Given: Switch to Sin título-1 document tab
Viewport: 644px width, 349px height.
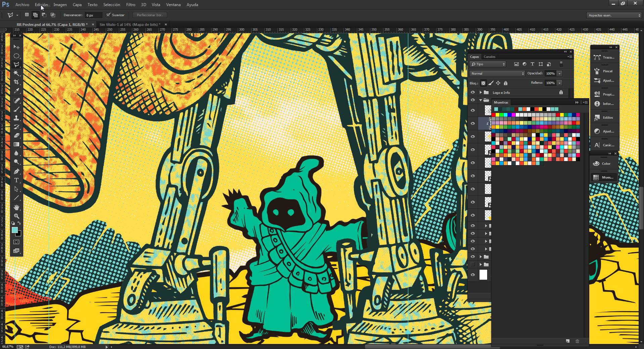Looking at the screenshot, I should (130, 25).
